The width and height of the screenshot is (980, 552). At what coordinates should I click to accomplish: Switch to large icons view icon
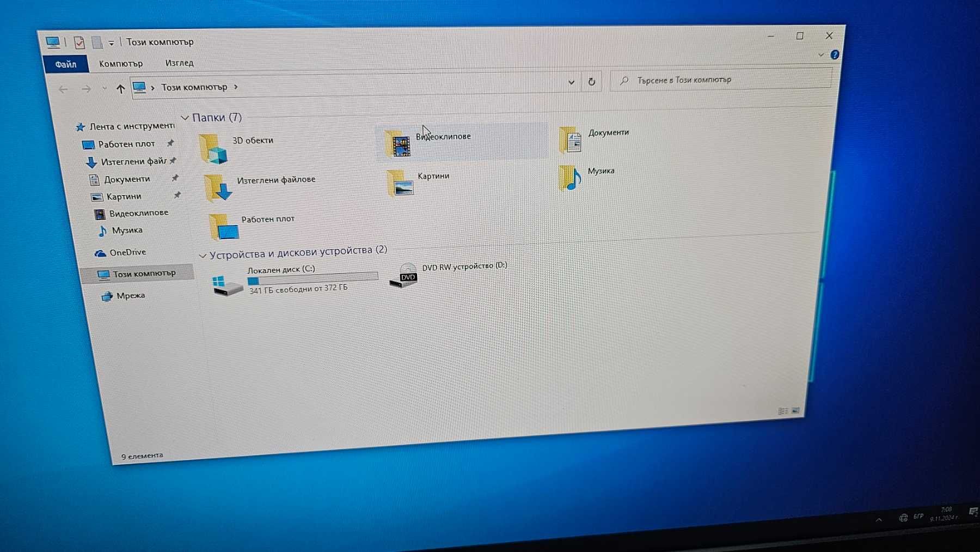click(795, 410)
